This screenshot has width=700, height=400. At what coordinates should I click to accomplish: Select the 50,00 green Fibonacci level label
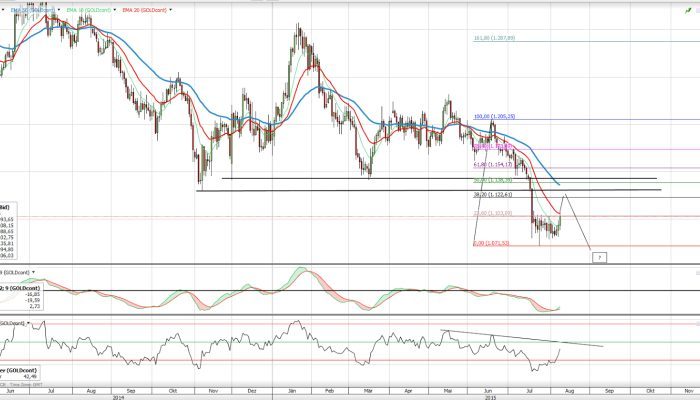(492, 181)
